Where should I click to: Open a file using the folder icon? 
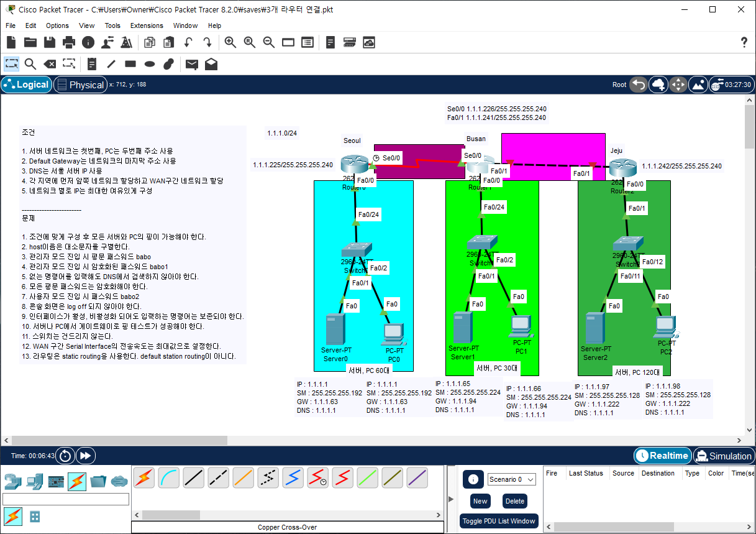[30, 42]
